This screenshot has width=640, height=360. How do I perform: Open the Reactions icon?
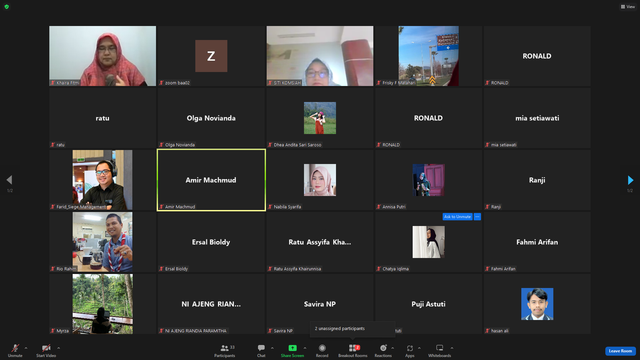(383, 348)
